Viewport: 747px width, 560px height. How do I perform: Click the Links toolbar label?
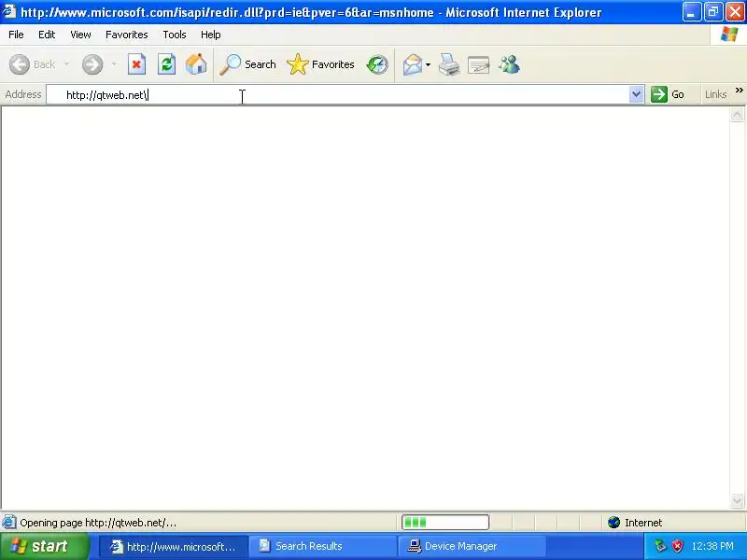click(715, 94)
